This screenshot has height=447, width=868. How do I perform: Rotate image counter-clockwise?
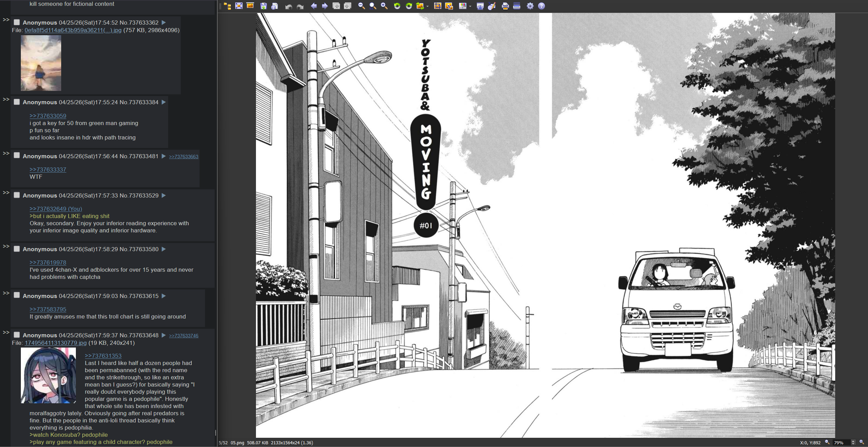[397, 6]
